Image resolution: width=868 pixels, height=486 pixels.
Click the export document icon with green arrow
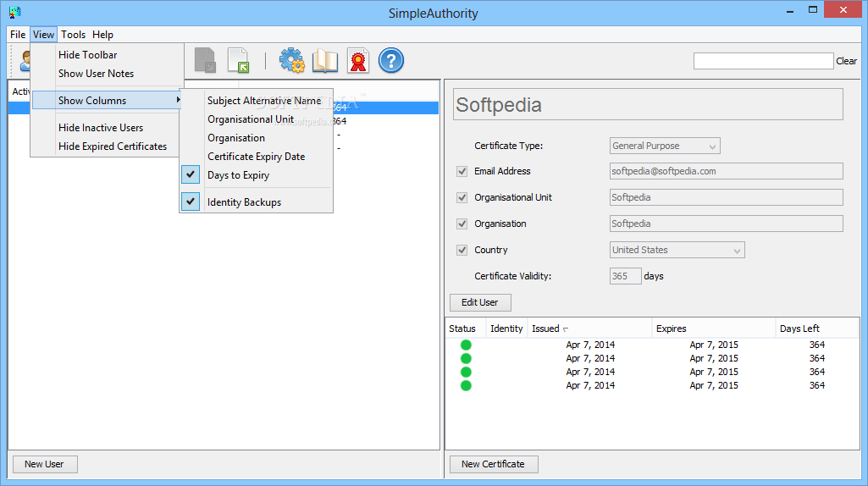(239, 60)
